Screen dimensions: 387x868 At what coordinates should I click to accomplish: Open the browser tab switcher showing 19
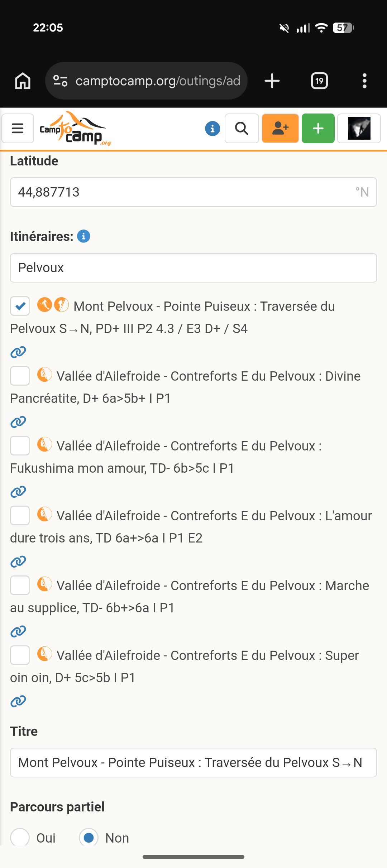pos(319,81)
